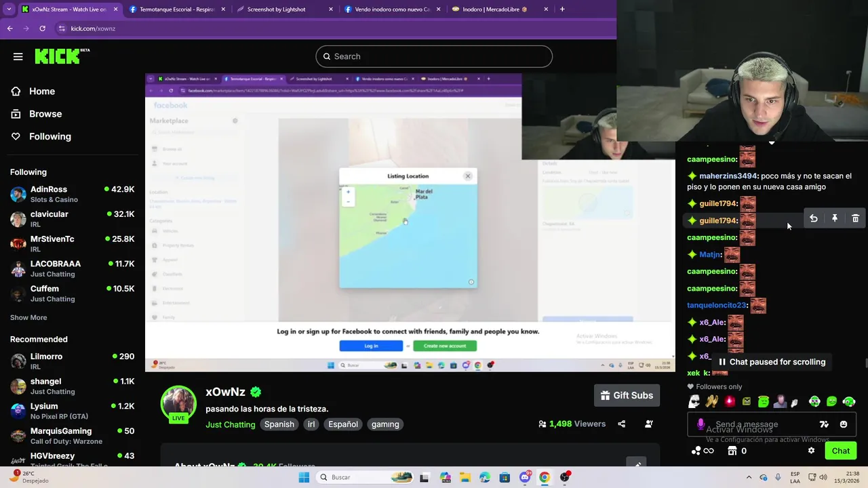Go back in browser history

[9, 28]
